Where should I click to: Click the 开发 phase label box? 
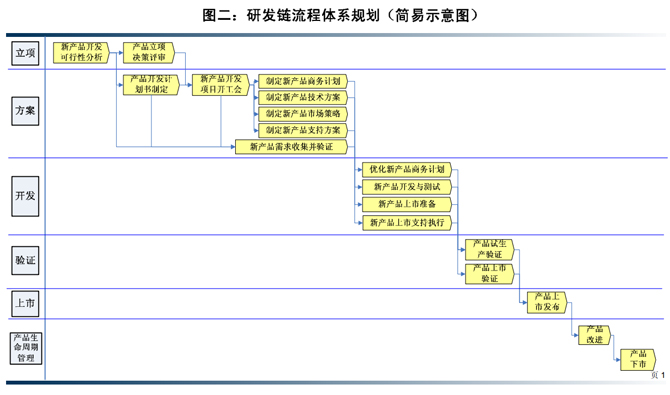[x=25, y=196]
